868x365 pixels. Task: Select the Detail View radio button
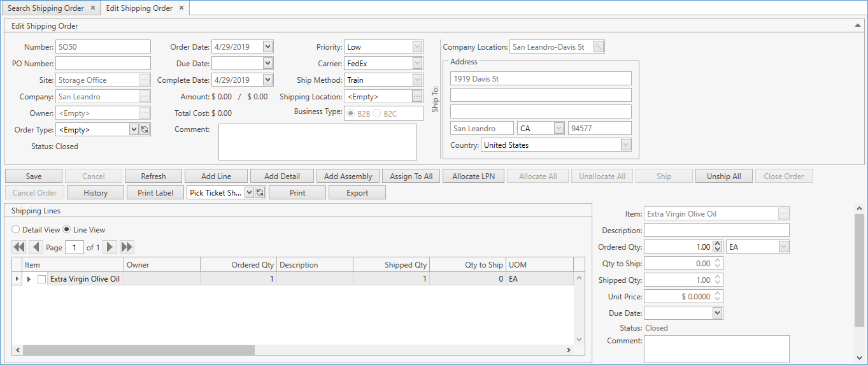16,230
